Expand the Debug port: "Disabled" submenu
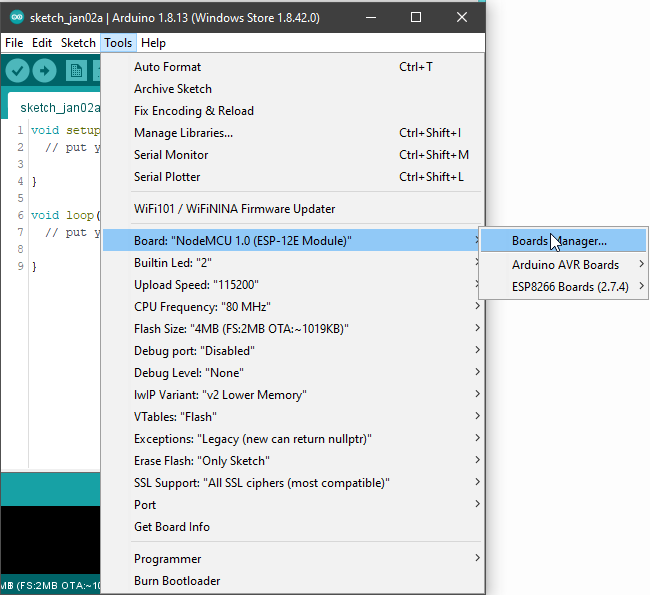 pos(293,350)
